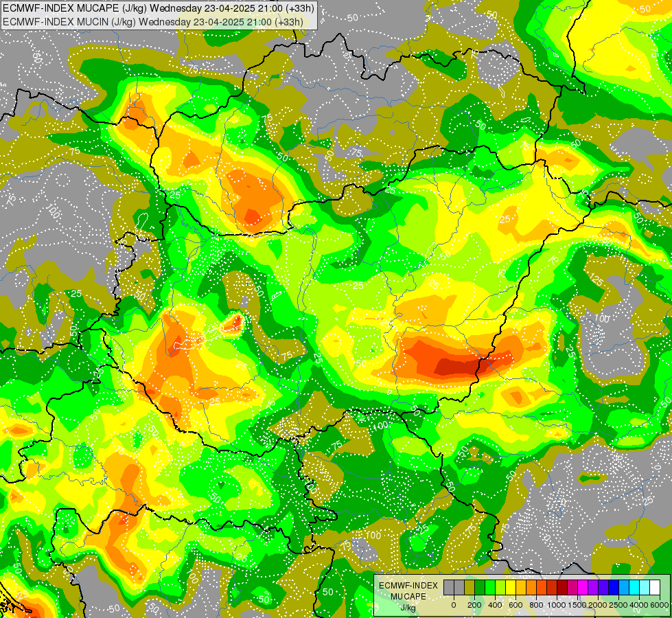This screenshot has height=618, width=672.
Task: Click the MUCAPE title line at top
Action: [x=158, y=8]
